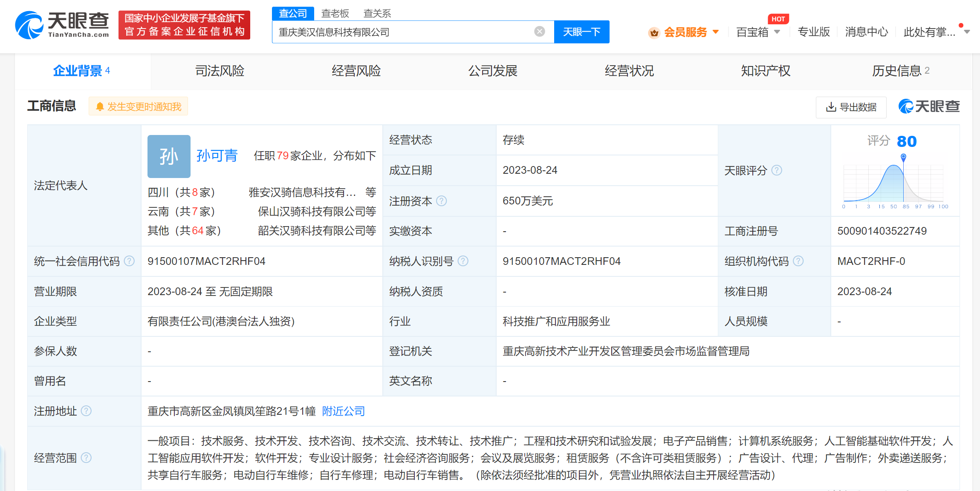Expand the user account dropdown arrow
Viewport: 980px width, 491px height.
coord(967,32)
